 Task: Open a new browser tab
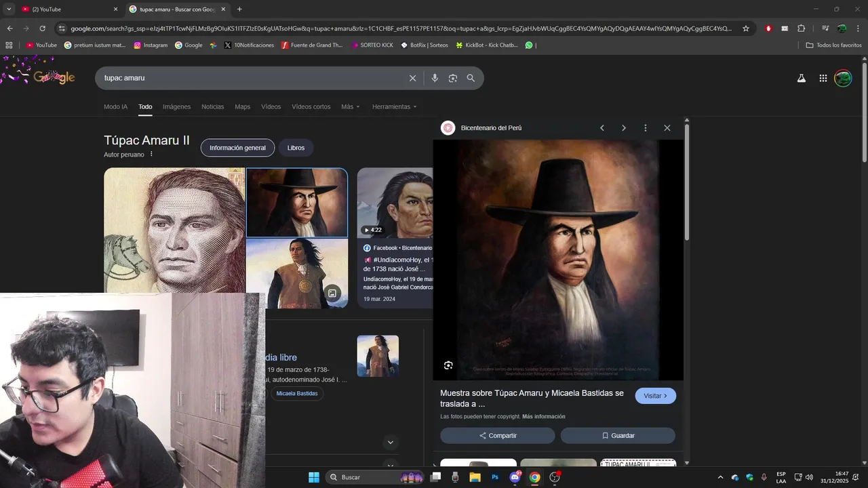click(239, 9)
